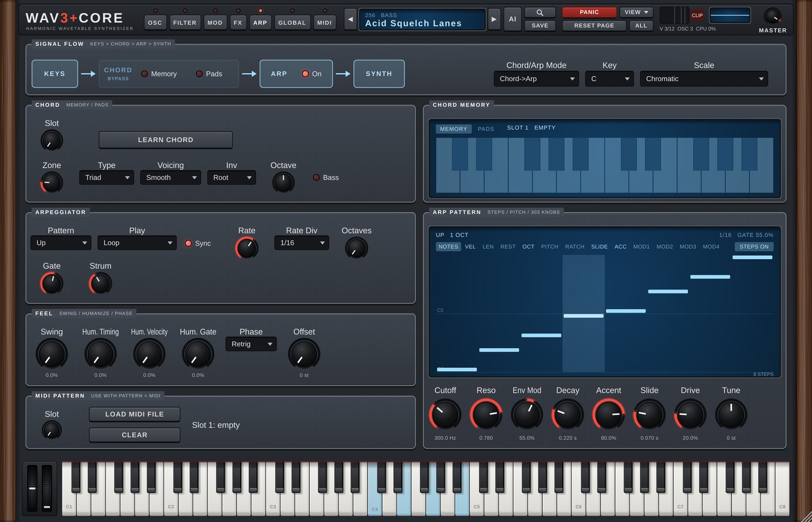This screenshot has height=522, width=812.
Task: Switch to the FILTER page tab
Action: 185,23
